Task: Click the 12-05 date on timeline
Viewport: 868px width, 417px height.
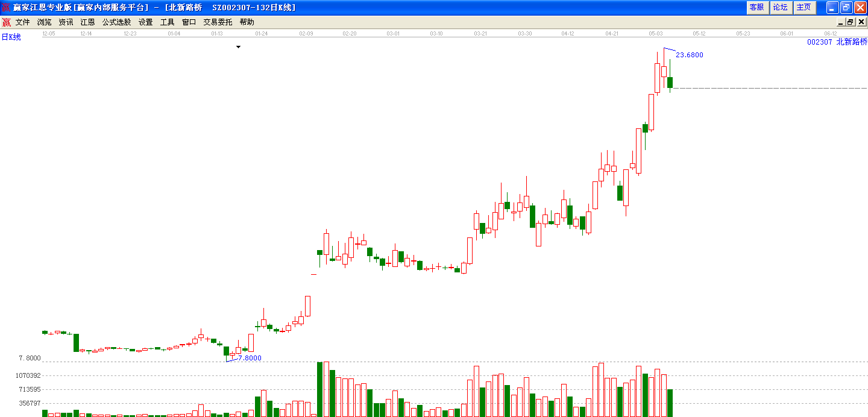Action: click(x=49, y=34)
